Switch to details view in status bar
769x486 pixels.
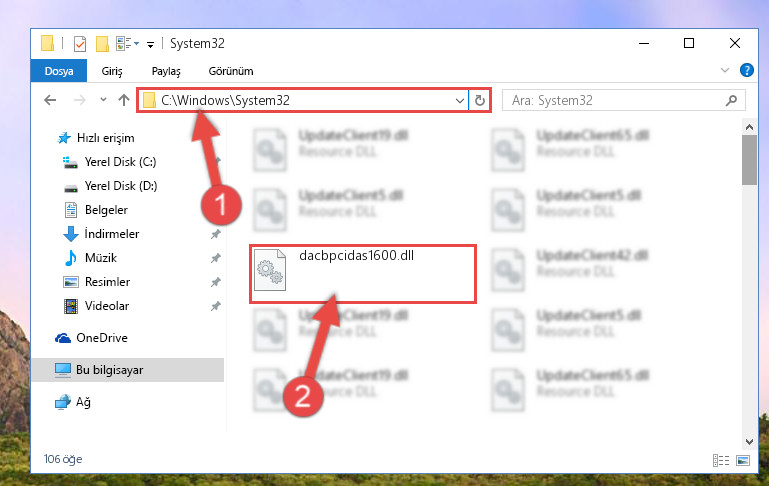coord(720,460)
